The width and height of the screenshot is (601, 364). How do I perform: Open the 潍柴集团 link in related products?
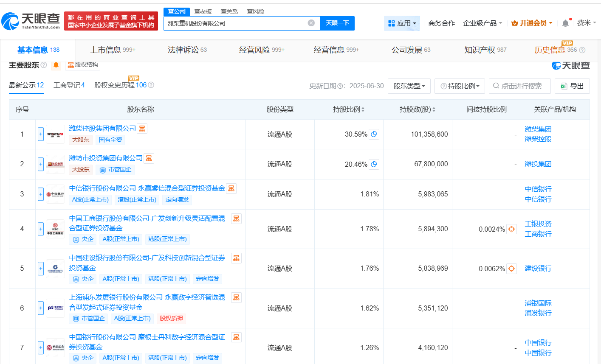538,129
